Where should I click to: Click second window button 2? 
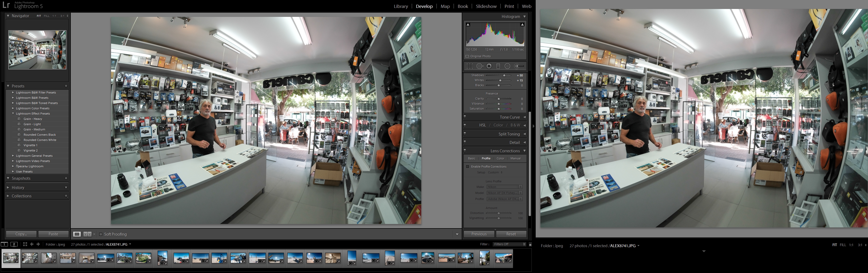coord(14,244)
